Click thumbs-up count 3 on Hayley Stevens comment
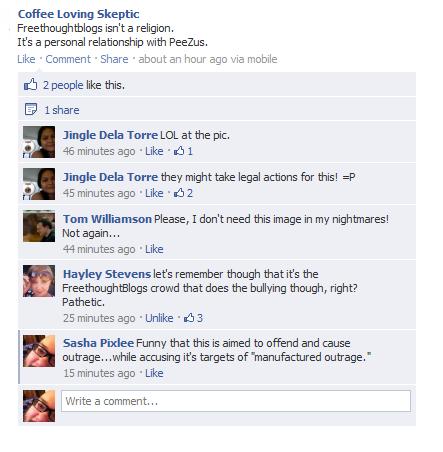The height and width of the screenshot is (452, 443). [x=193, y=318]
